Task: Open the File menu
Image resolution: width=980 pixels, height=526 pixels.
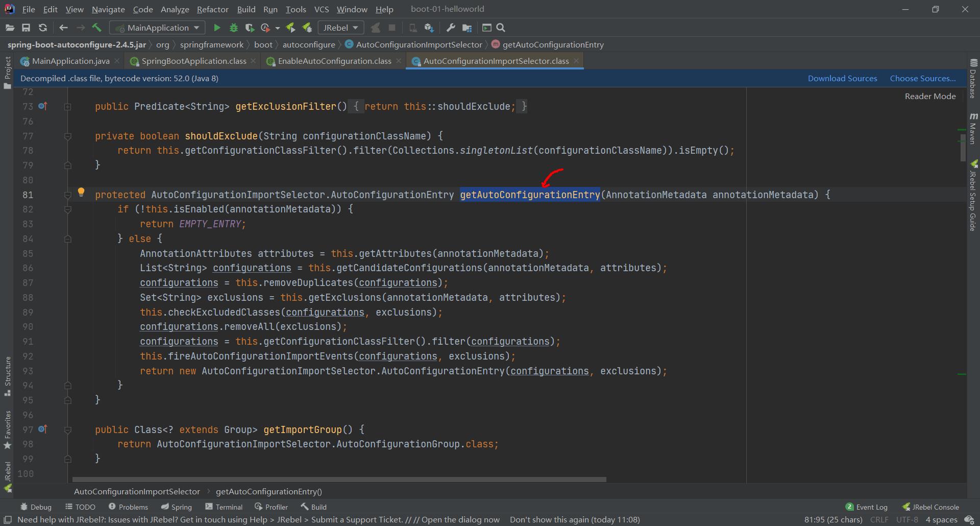Action: pyautogui.click(x=29, y=9)
